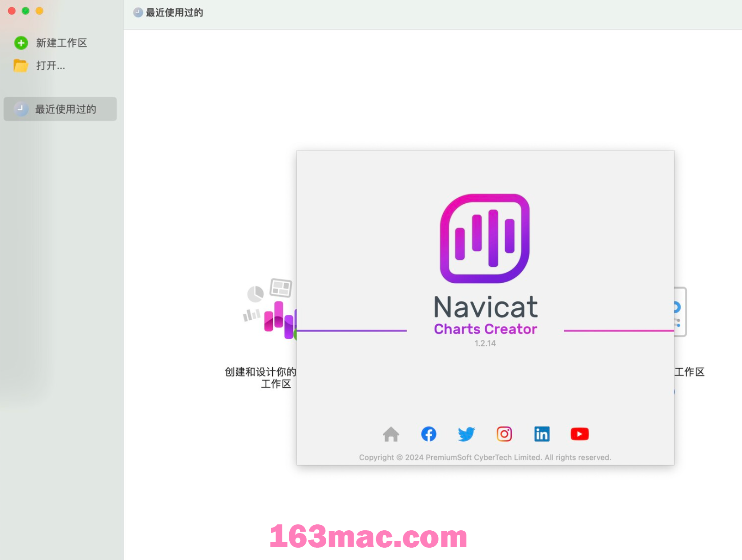Screen dimensions: 742x560
Task: Open the LinkedIn icon link
Action: [542, 434]
